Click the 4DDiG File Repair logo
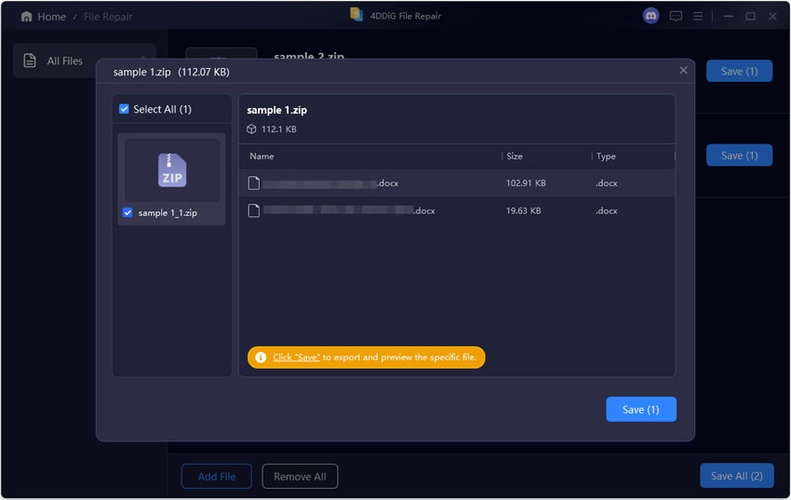The height and width of the screenshot is (500, 791). pyautogui.click(x=357, y=15)
